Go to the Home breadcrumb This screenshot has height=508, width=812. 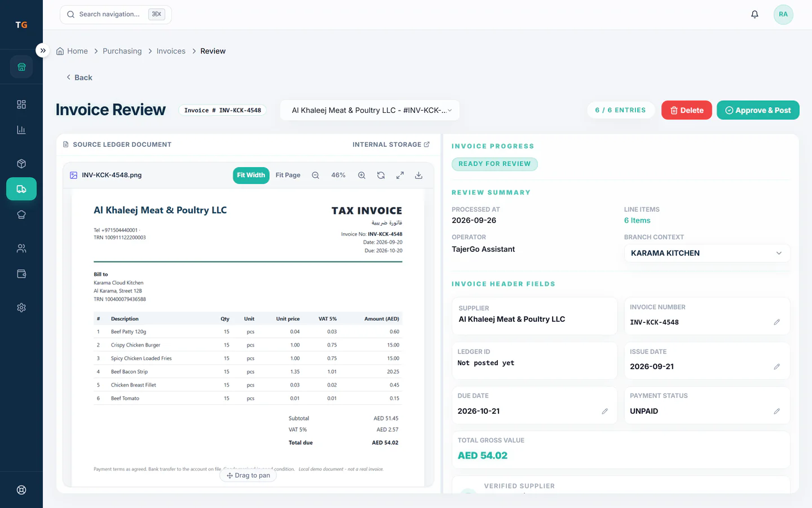tap(72, 51)
